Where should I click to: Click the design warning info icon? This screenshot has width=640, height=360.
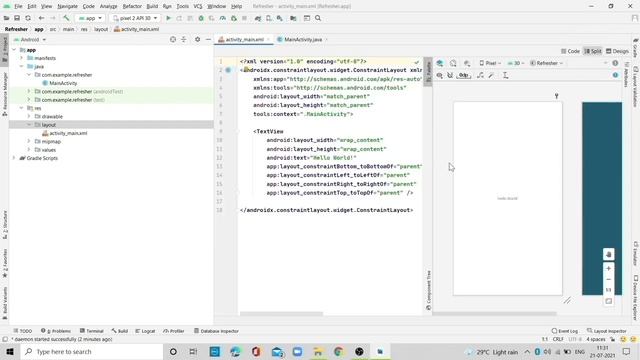tap(615, 76)
